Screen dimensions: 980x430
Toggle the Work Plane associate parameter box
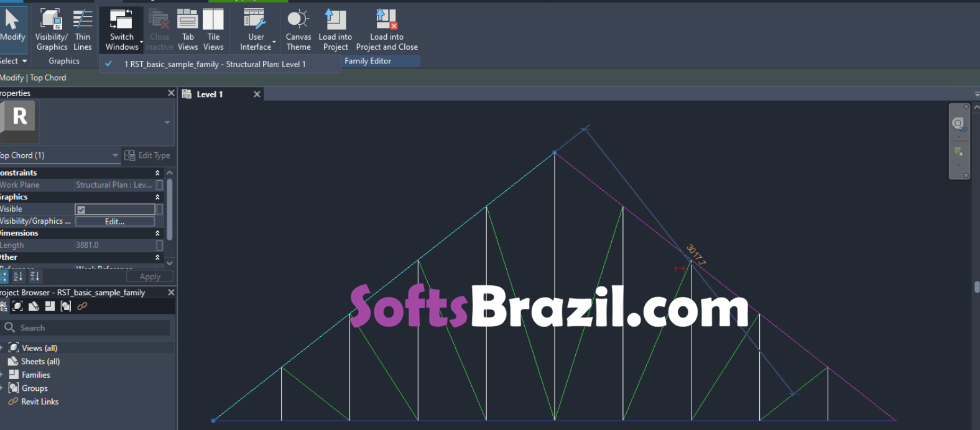160,185
